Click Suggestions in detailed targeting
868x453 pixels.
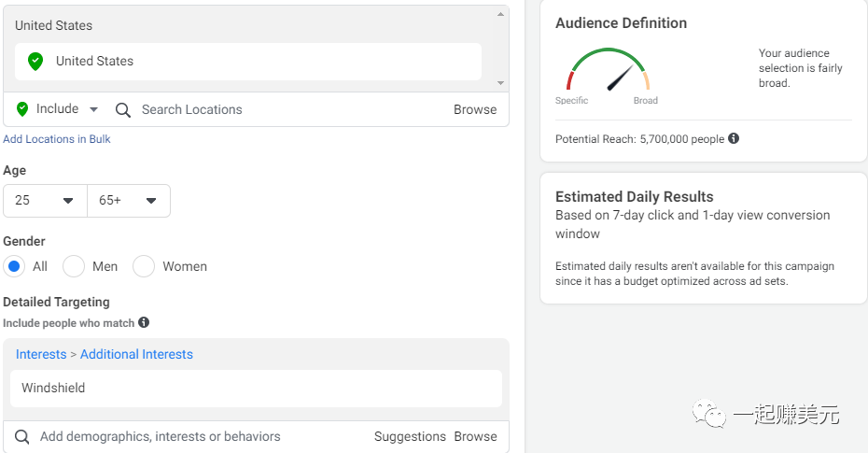(x=410, y=436)
